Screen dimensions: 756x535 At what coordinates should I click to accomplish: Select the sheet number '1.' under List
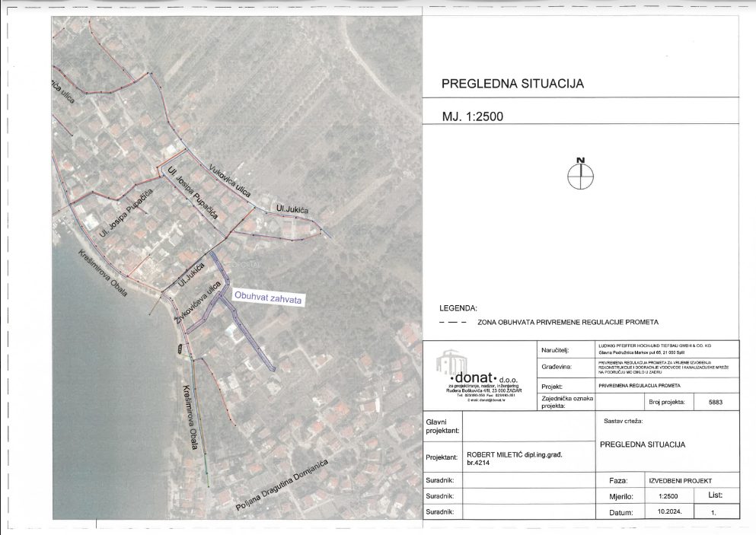(x=713, y=513)
